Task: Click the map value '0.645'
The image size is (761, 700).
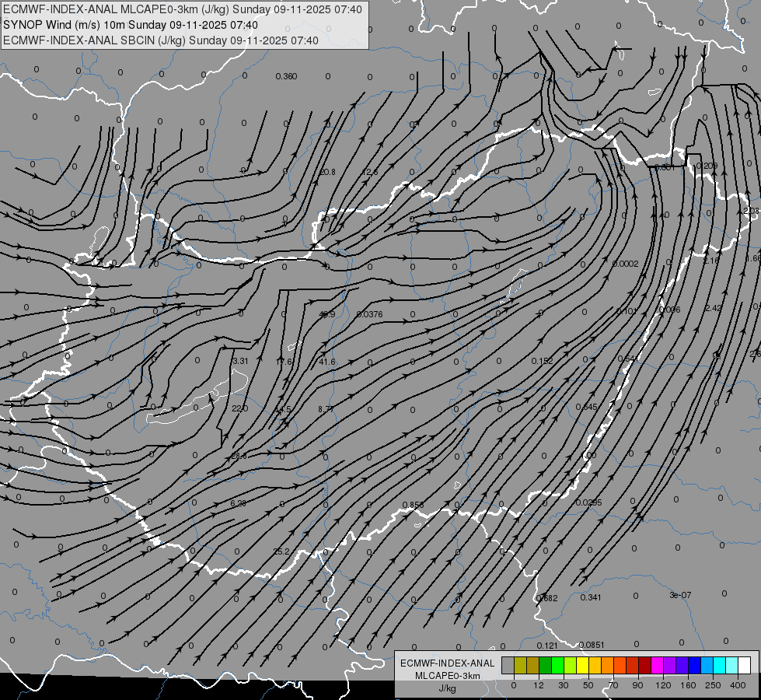Action: 587,407
